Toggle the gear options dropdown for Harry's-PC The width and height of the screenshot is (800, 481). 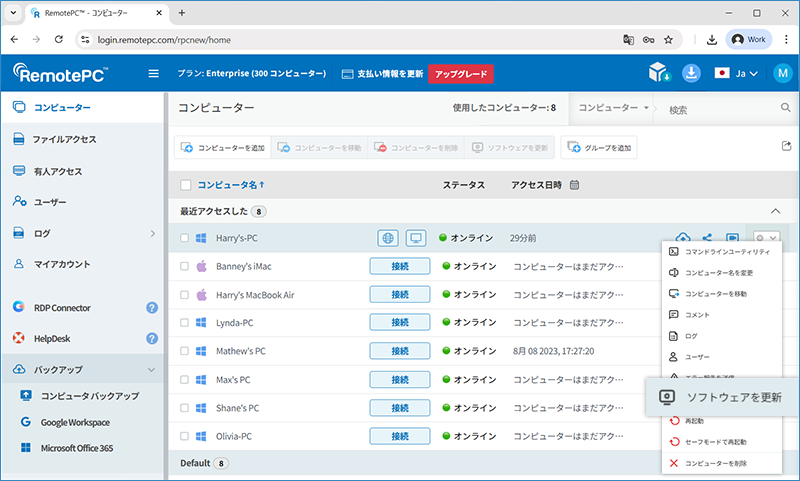coord(767,238)
